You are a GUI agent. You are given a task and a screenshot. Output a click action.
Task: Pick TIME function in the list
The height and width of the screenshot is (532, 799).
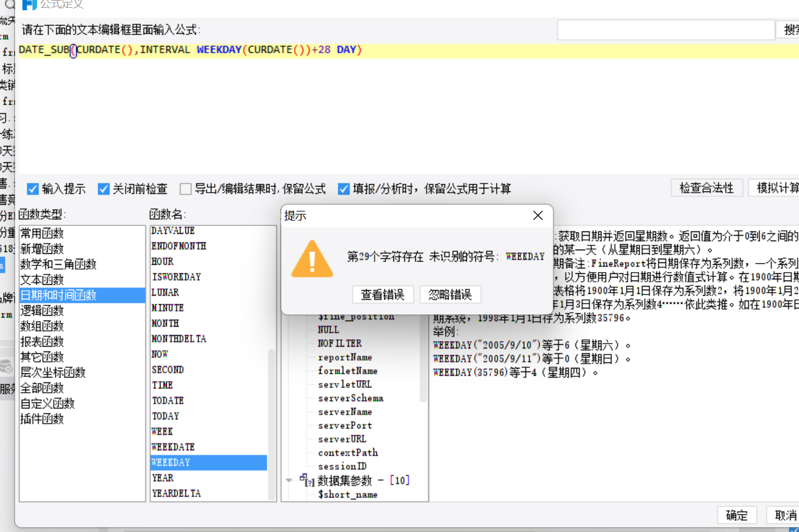(162, 385)
